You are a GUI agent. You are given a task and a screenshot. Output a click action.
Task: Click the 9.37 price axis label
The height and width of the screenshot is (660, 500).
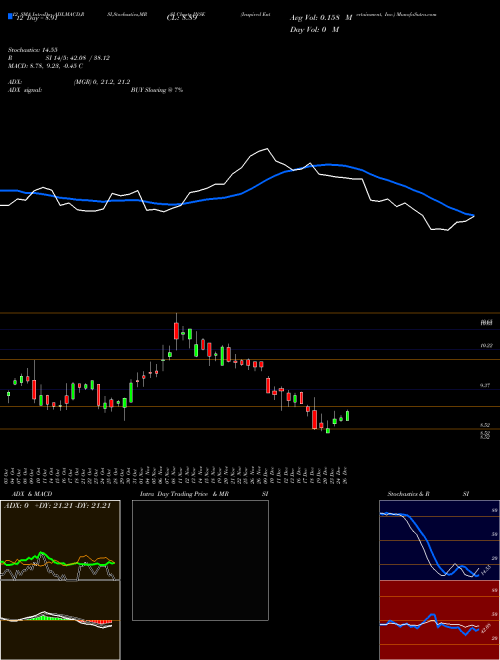click(485, 385)
